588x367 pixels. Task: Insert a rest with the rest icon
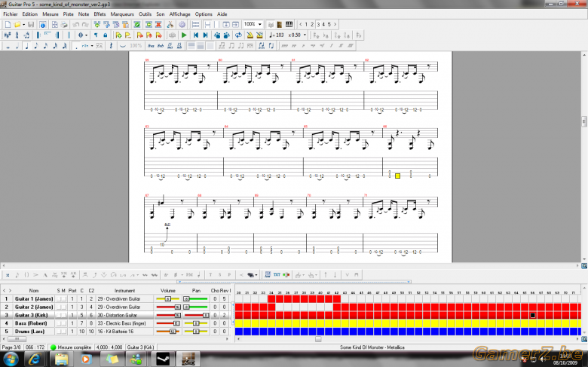[x=111, y=46]
